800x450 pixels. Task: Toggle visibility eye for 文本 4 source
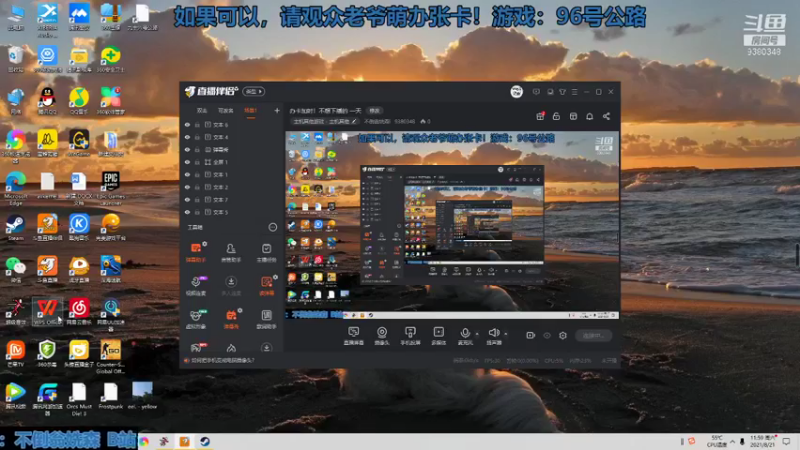tap(187, 137)
